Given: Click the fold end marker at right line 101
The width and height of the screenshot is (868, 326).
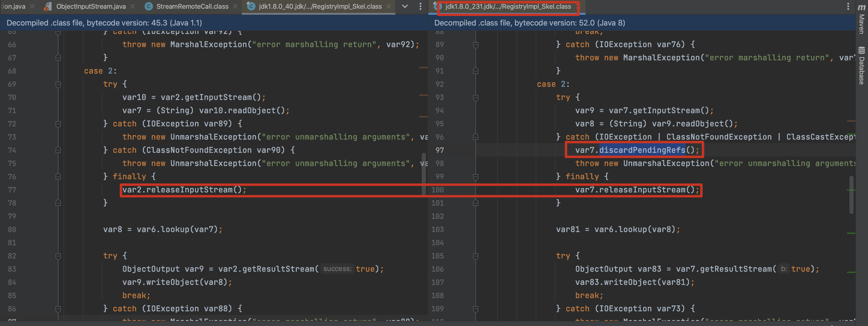Looking at the screenshot, I should (x=475, y=203).
